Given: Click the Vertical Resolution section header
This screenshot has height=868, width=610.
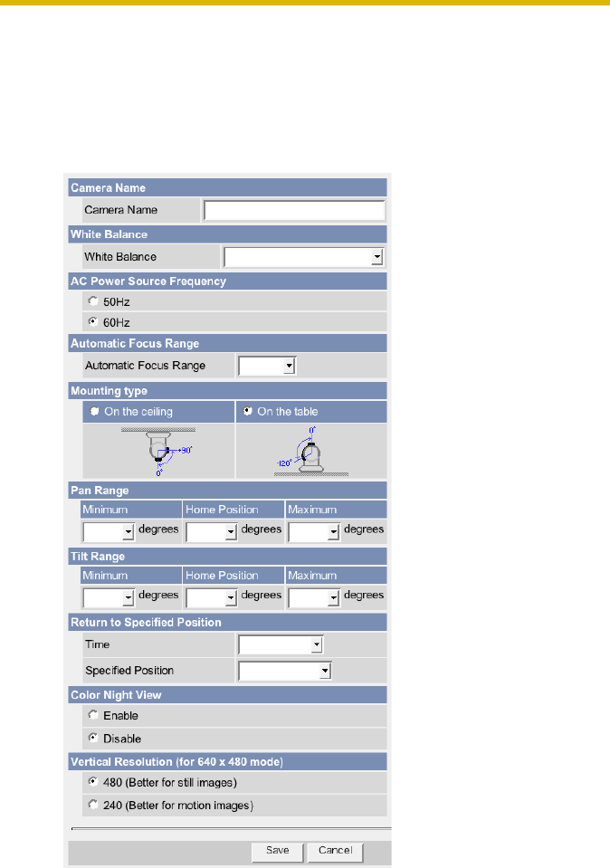Looking at the screenshot, I should coord(227,762).
